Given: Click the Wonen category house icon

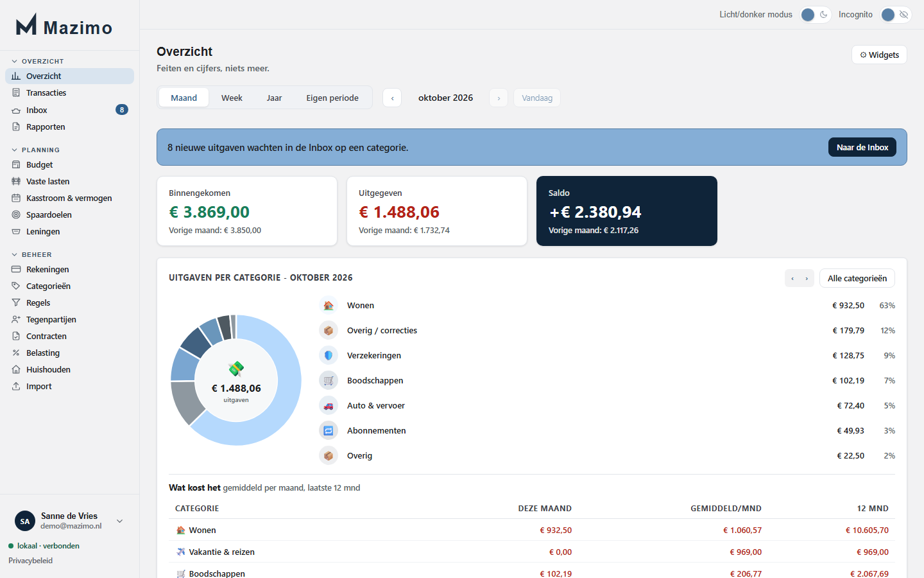Looking at the screenshot, I should [x=329, y=306].
